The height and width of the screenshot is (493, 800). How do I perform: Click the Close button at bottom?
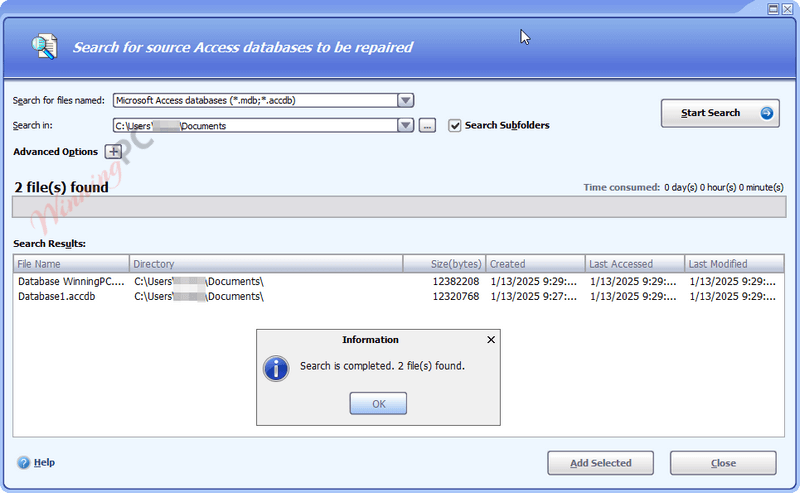click(x=723, y=463)
